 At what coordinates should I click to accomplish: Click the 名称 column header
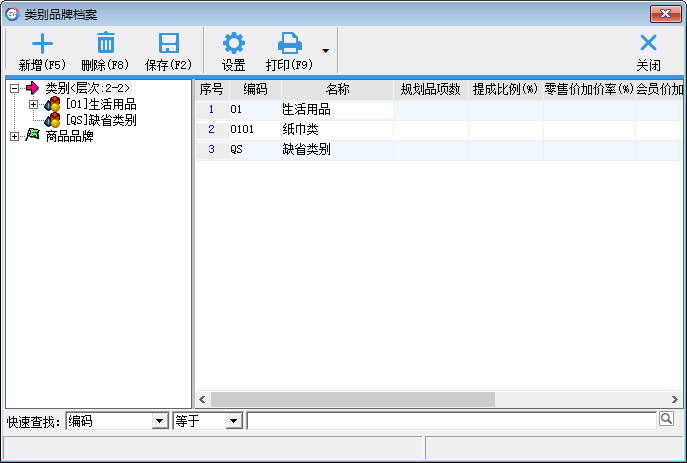tap(337, 90)
